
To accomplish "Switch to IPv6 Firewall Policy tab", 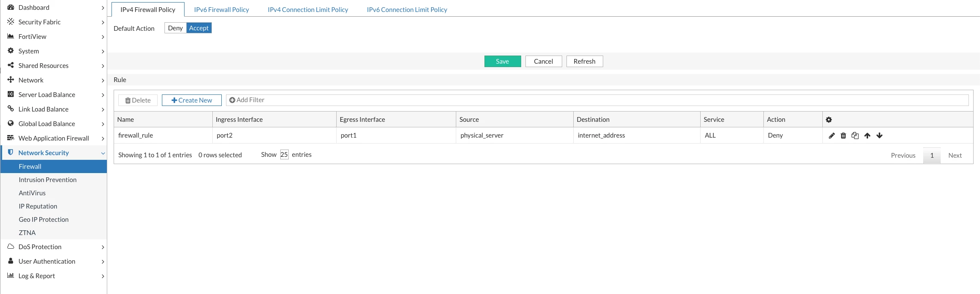I will click(221, 9).
